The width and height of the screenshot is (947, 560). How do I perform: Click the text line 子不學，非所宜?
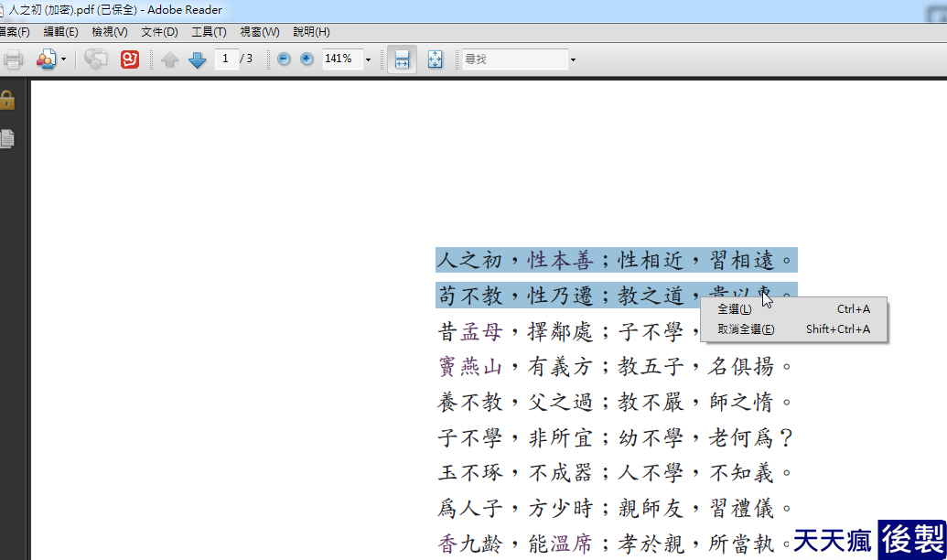click(x=615, y=437)
